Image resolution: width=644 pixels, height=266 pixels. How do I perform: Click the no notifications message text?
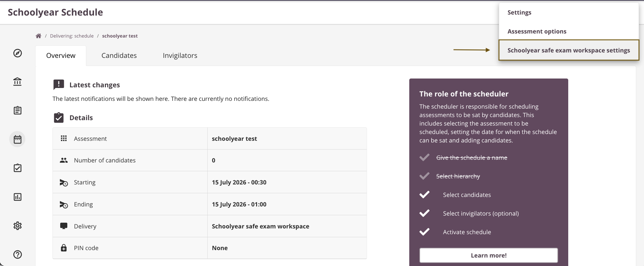[x=161, y=99]
